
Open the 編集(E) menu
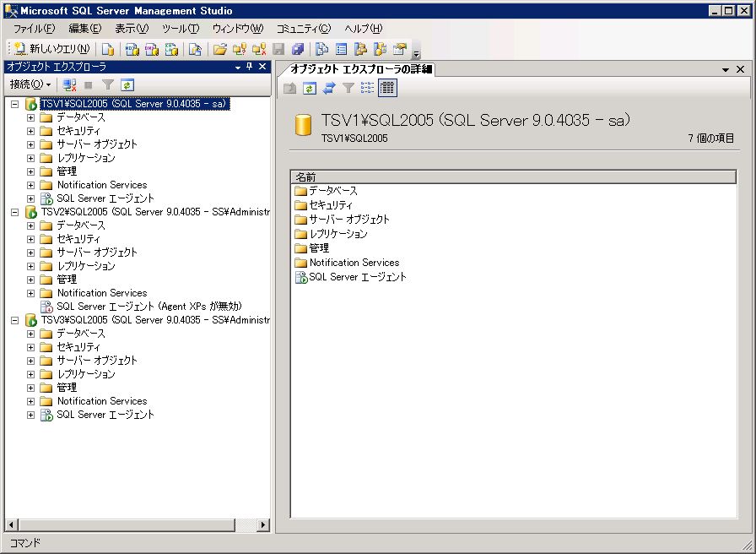(x=85, y=29)
